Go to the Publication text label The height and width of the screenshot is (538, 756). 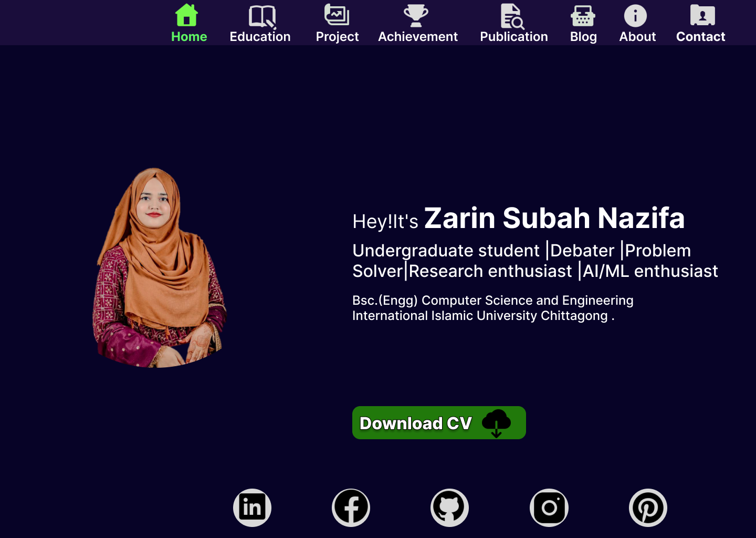tap(514, 37)
